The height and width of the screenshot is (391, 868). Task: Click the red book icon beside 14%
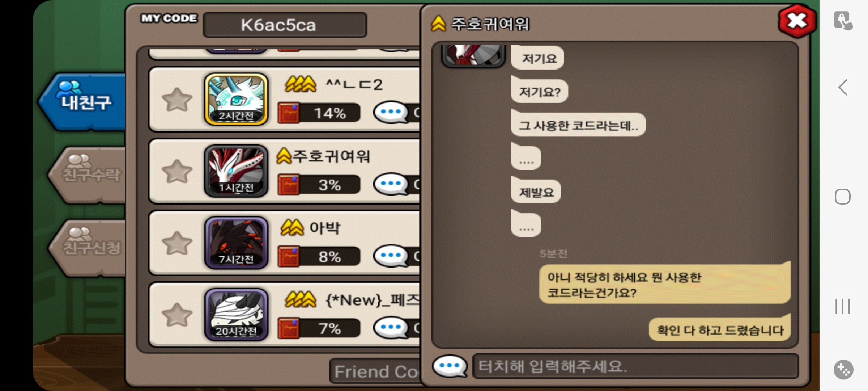click(x=289, y=113)
